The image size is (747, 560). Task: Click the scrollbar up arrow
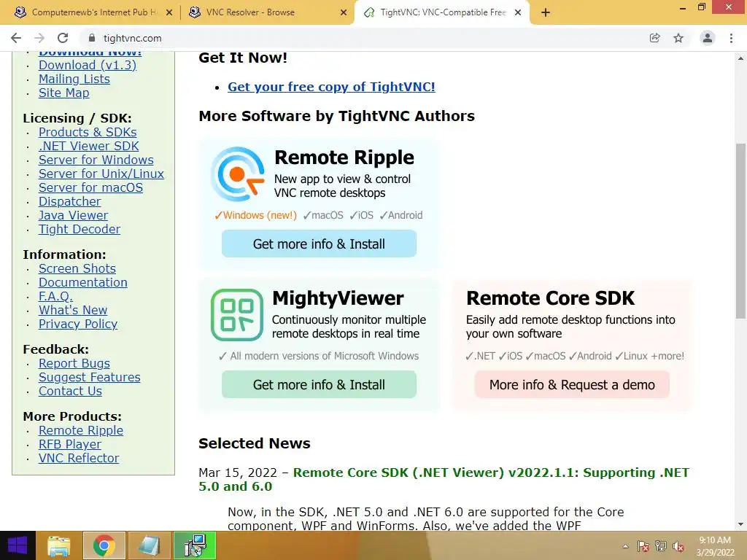pos(740,58)
